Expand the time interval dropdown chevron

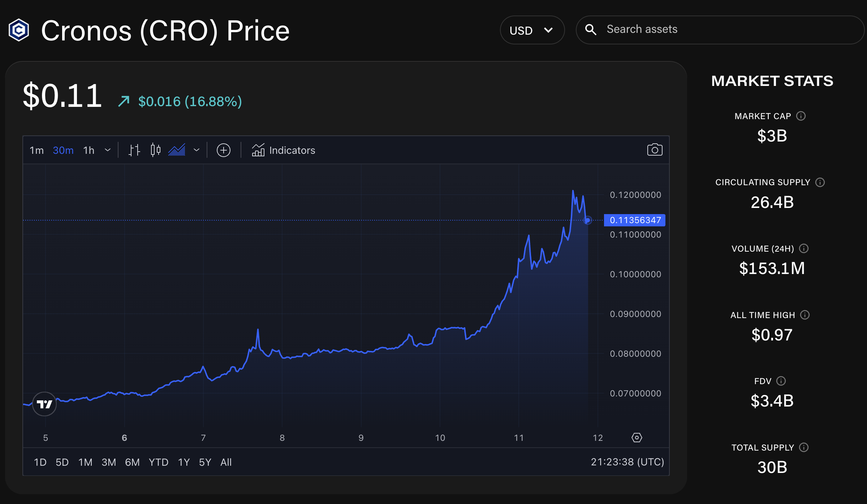pyautogui.click(x=108, y=150)
